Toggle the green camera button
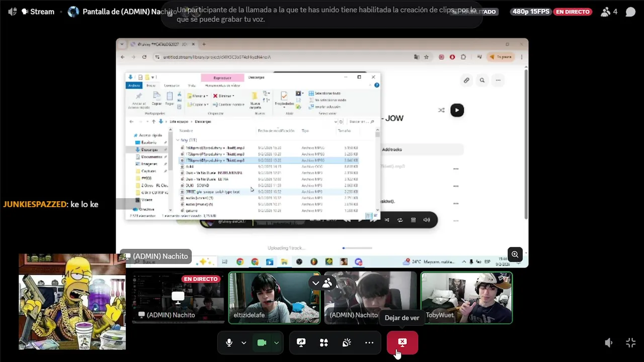The width and height of the screenshot is (644, 362). coord(262,342)
